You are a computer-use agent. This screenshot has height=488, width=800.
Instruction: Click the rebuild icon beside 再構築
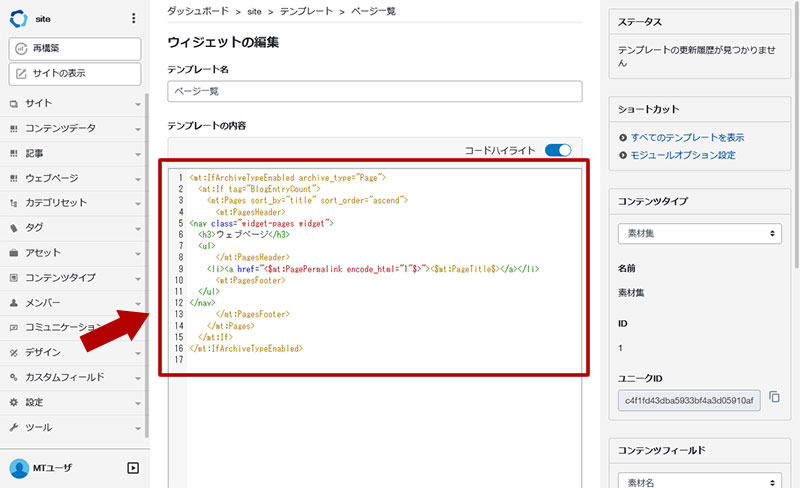tap(21, 48)
